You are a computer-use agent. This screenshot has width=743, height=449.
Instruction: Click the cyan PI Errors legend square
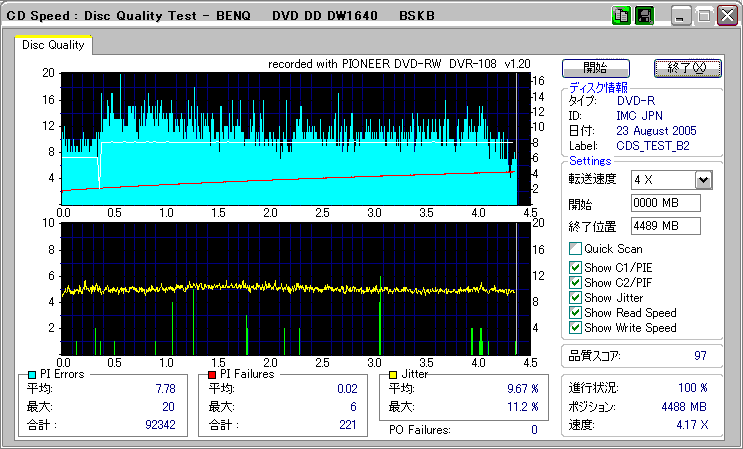pyautogui.click(x=32, y=375)
